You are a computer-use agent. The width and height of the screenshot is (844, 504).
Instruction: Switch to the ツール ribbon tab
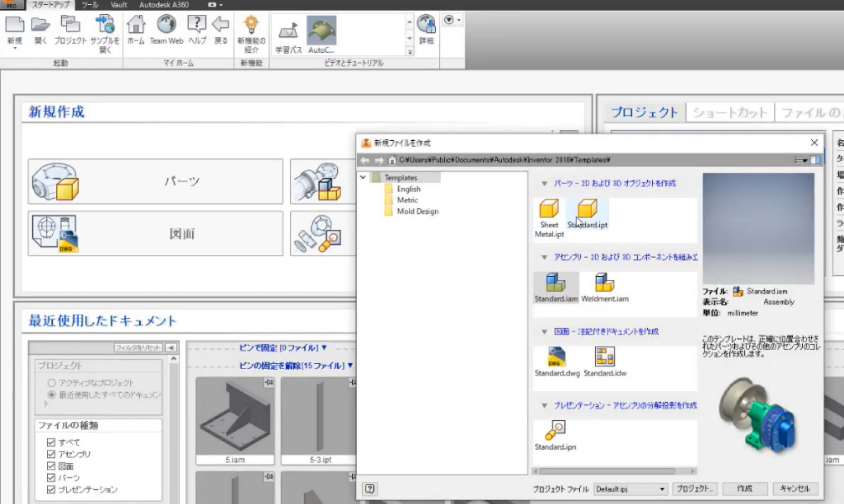90,5
